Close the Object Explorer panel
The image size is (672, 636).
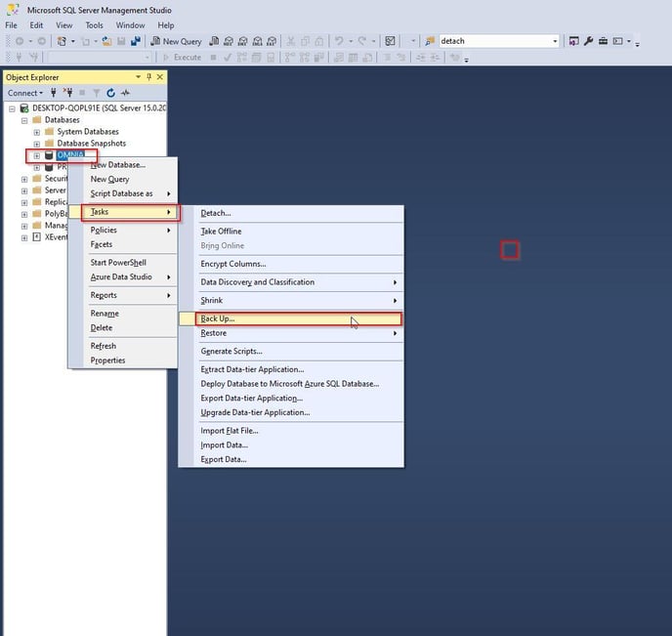(x=160, y=77)
